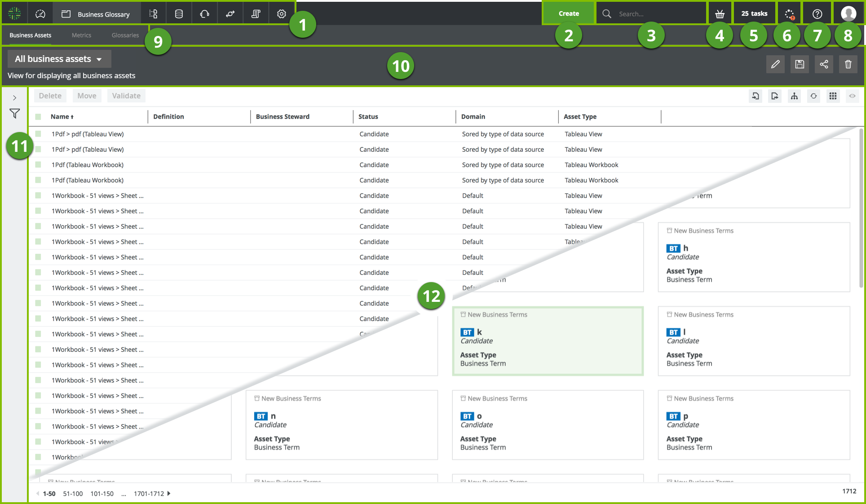This screenshot has height=504, width=866.
Task: Expand the left sidebar chevron
Action: (15, 98)
